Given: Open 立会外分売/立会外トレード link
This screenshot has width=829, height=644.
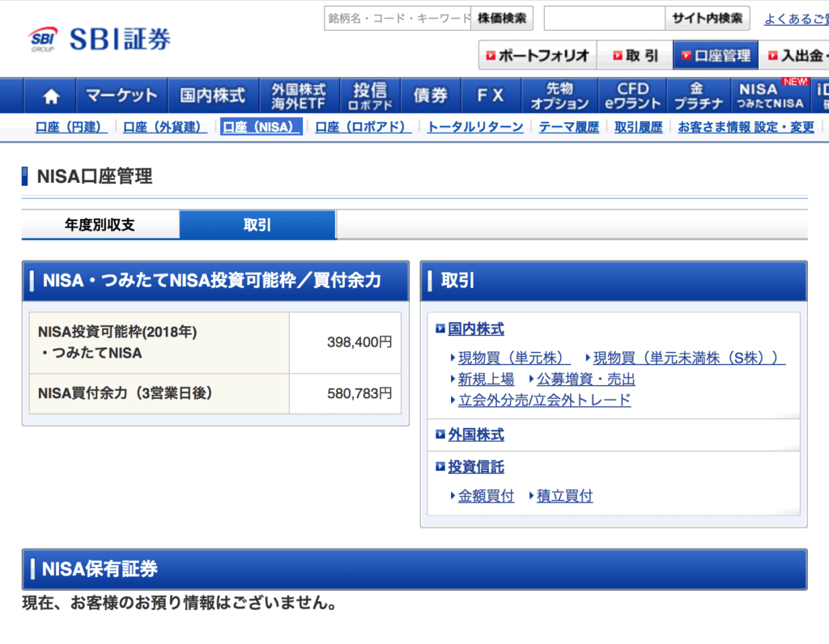Looking at the screenshot, I should 544,400.
